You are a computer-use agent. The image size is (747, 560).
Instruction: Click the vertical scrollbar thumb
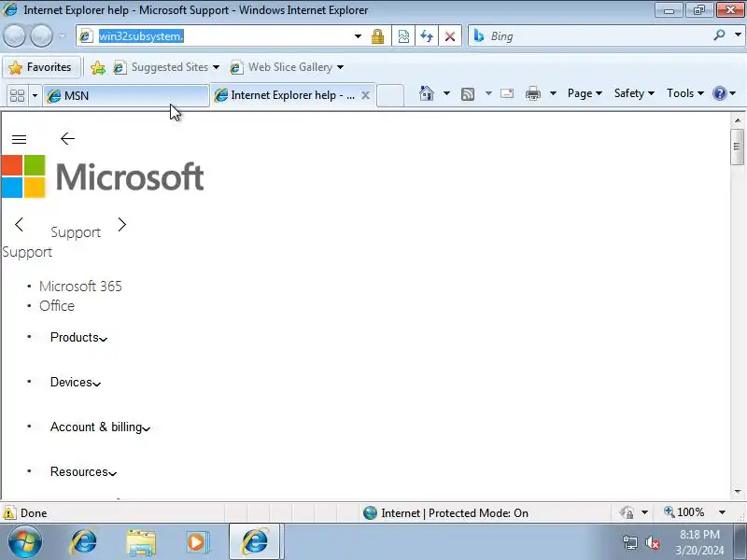(737, 147)
